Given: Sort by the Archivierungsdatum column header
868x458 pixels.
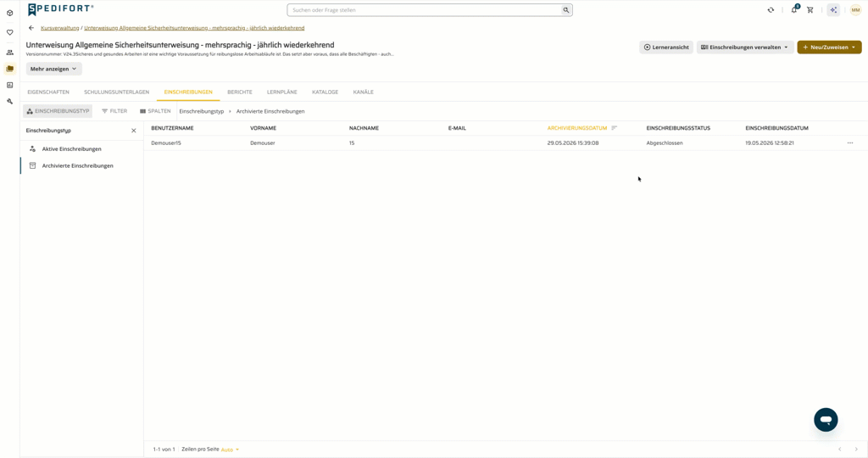Looking at the screenshot, I should coord(576,128).
